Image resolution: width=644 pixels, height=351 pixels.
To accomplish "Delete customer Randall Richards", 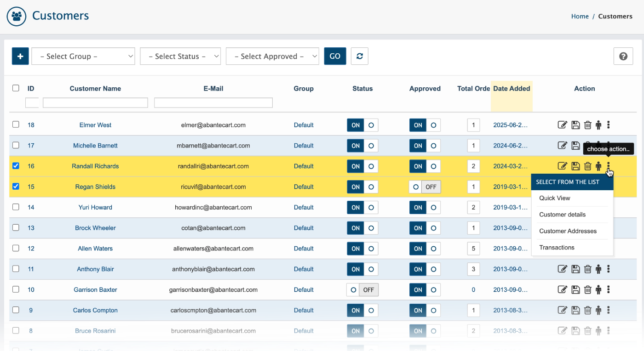I will pyautogui.click(x=587, y=166).
